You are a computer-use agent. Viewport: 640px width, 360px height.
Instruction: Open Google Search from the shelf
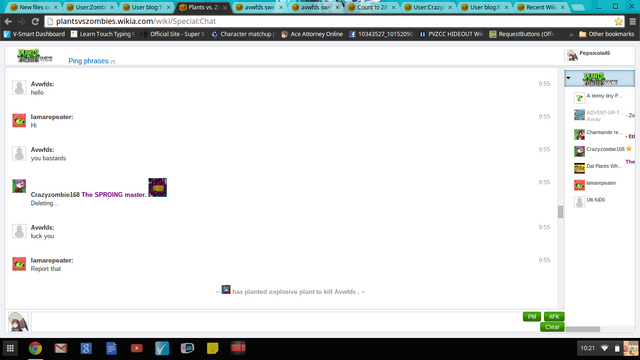(86, 348)
